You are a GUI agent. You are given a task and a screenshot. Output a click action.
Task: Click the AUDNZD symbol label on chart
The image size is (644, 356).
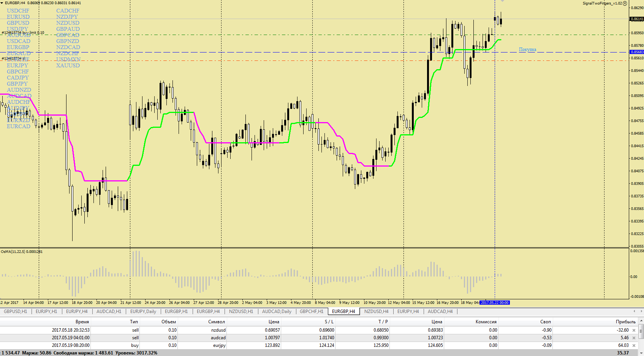[19, 90]
